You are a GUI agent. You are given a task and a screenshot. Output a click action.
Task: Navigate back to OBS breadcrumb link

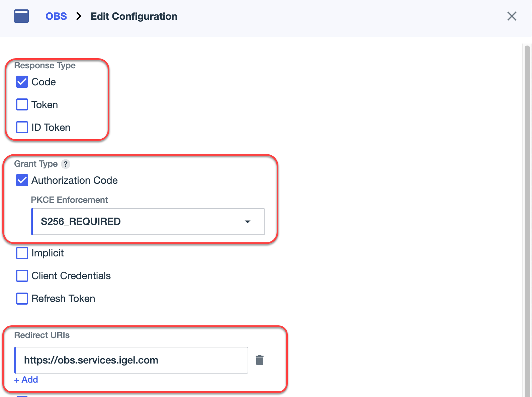coord(56,16)
